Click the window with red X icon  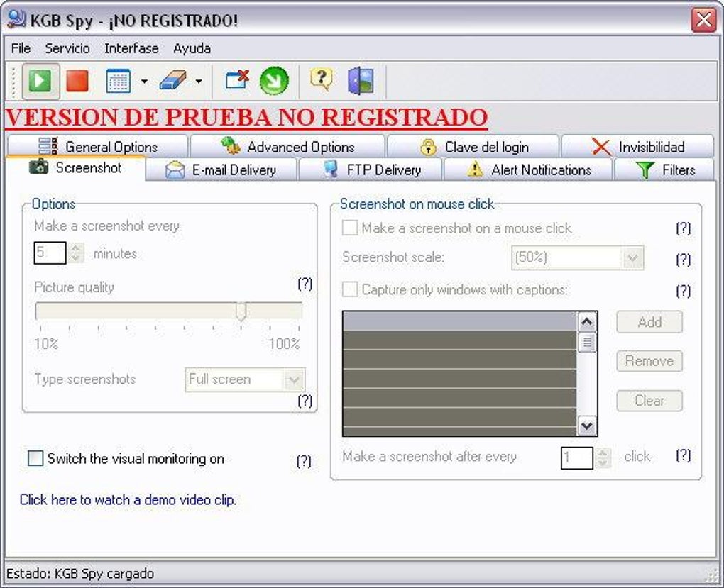pos(237,80)
